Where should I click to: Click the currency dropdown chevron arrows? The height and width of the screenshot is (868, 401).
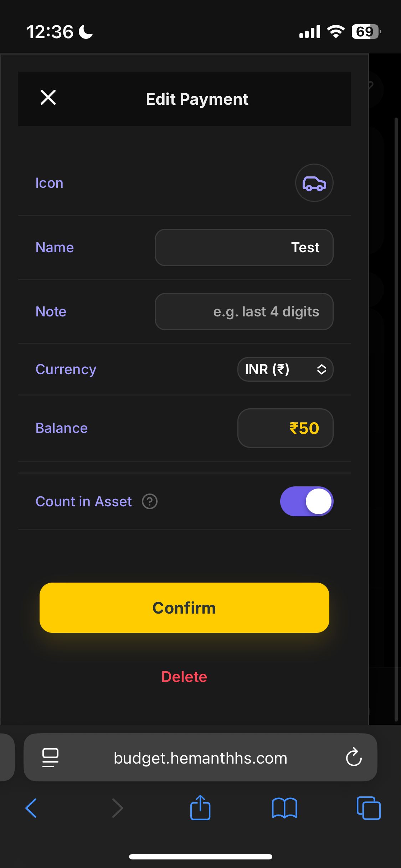(x=322, y=369)
